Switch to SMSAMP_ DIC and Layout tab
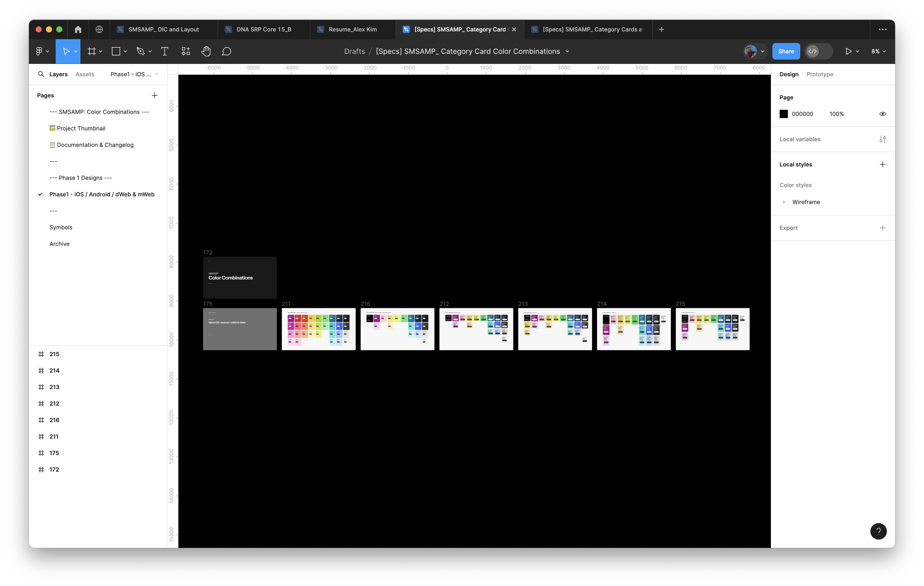The width and height of the screenshot is (924, 586). pos(163,29)
